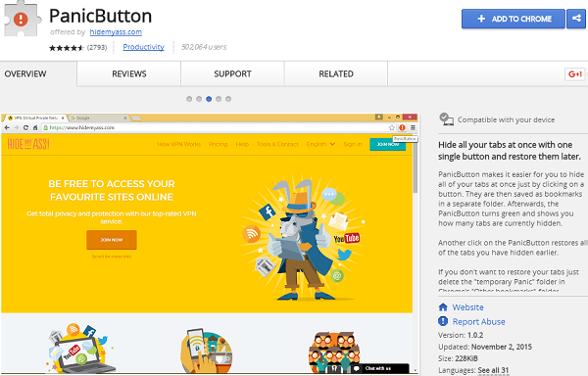588x376 pixels.
Task: Select the first screenshot carousel dot
Action: coord(189,99)
